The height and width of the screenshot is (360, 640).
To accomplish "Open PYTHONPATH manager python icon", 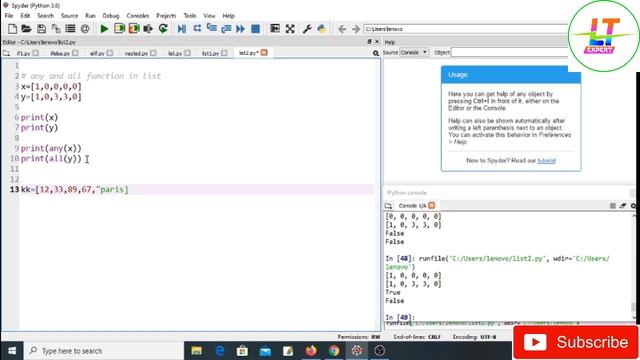I will click(322, 29).
